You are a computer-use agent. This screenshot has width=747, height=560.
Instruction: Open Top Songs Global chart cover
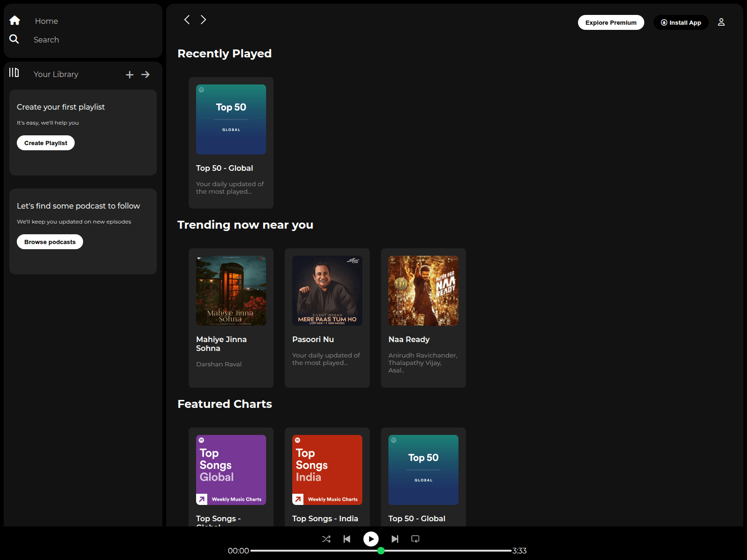pos(231,470)
